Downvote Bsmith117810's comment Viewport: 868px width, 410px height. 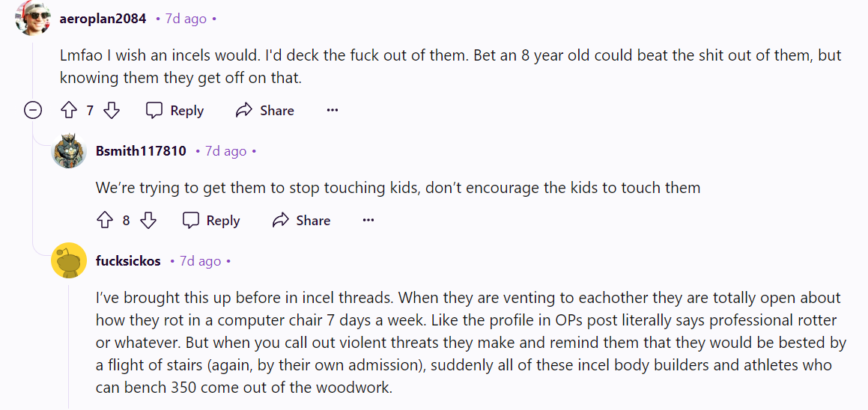pos(148,221)
